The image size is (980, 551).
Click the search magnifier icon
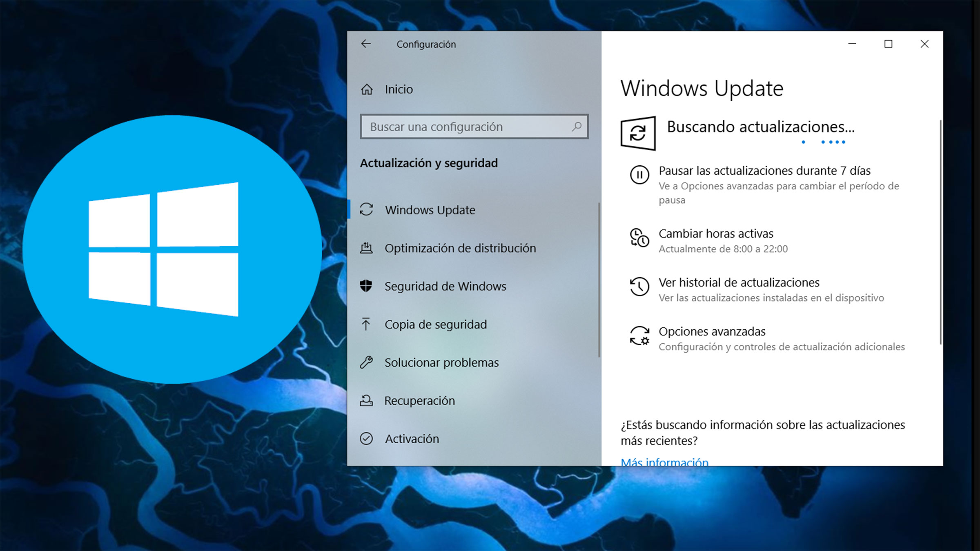pos(577,127)
